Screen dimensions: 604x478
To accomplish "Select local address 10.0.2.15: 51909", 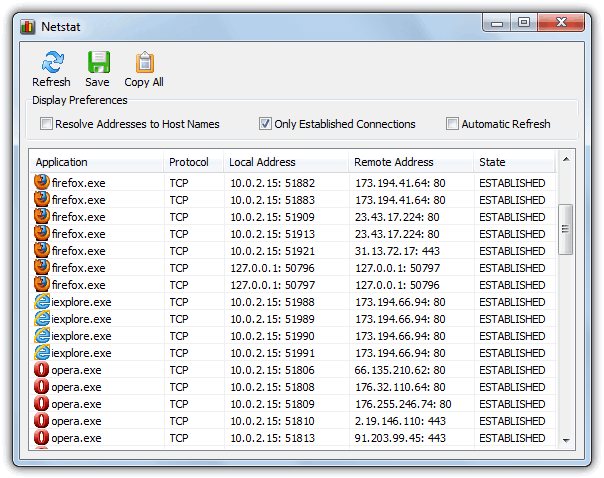I will coord(272,217).
